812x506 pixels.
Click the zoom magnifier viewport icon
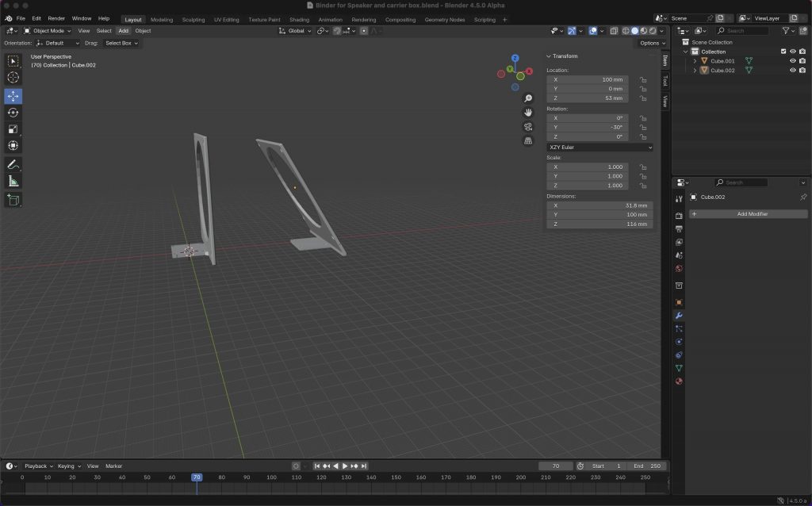[x=528, y=98]
